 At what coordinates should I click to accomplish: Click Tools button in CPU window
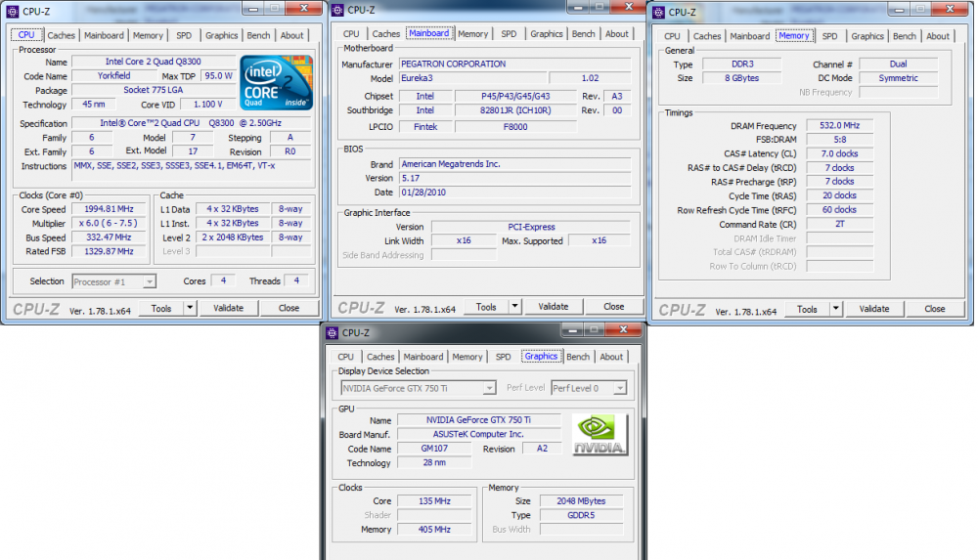[x=161, y=308]
